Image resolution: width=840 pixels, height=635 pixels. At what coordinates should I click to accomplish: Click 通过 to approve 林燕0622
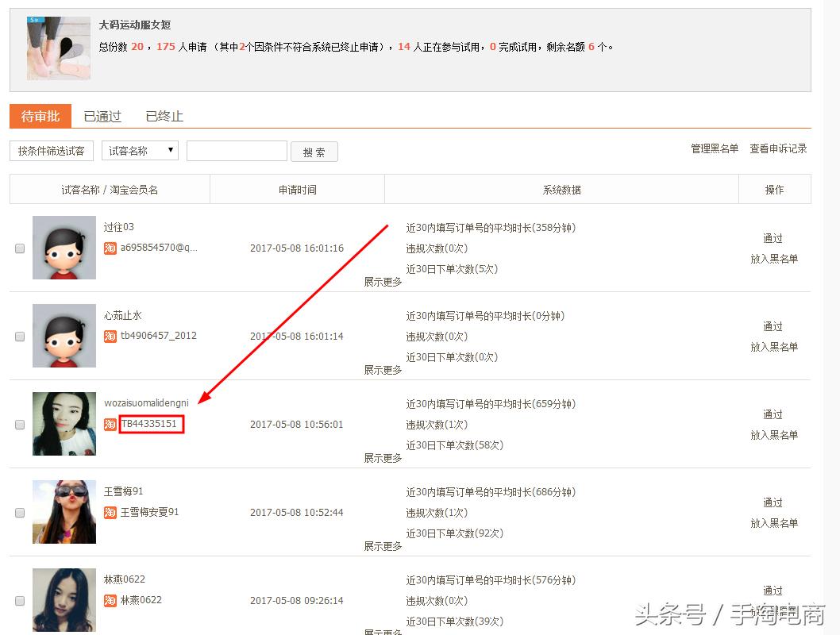pos(773,591)
